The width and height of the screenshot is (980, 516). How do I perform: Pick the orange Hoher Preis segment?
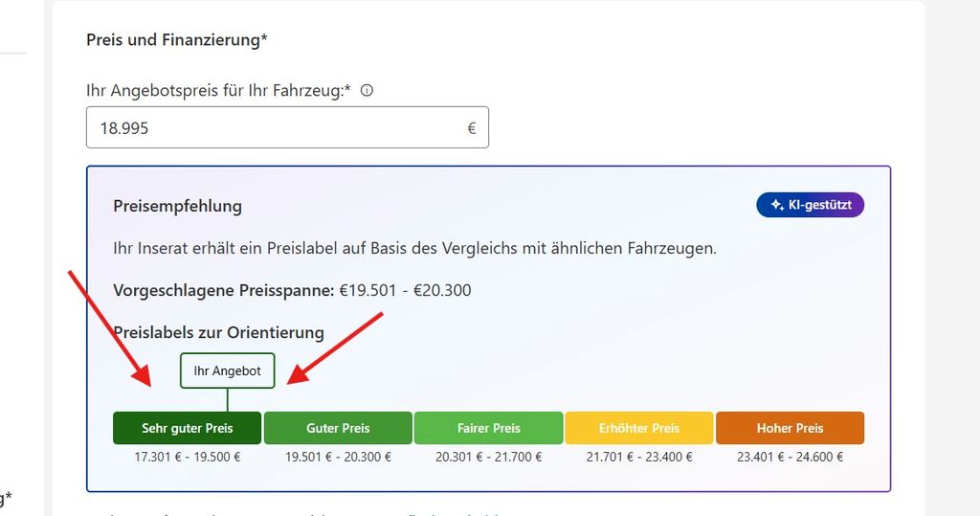pos(790,428)
